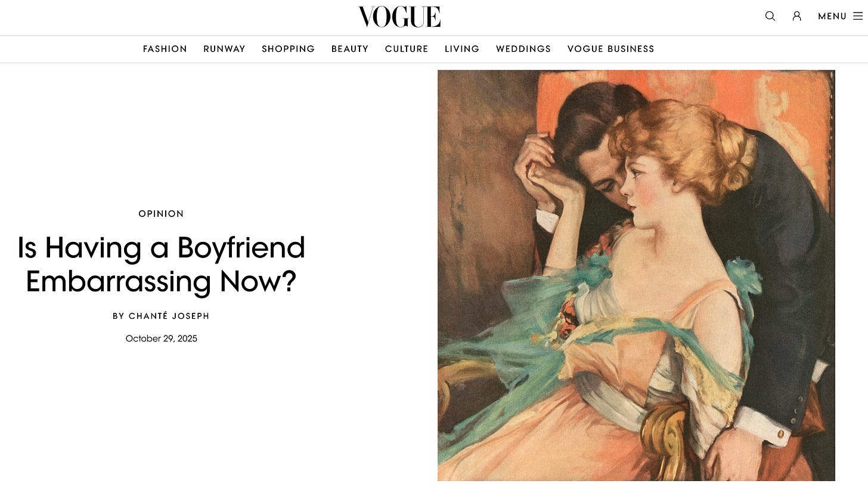Image resolution: width=868 pixels, height=491 pixels.
Task: Go to Vogue homepage via logo
Action: point(399,17)
